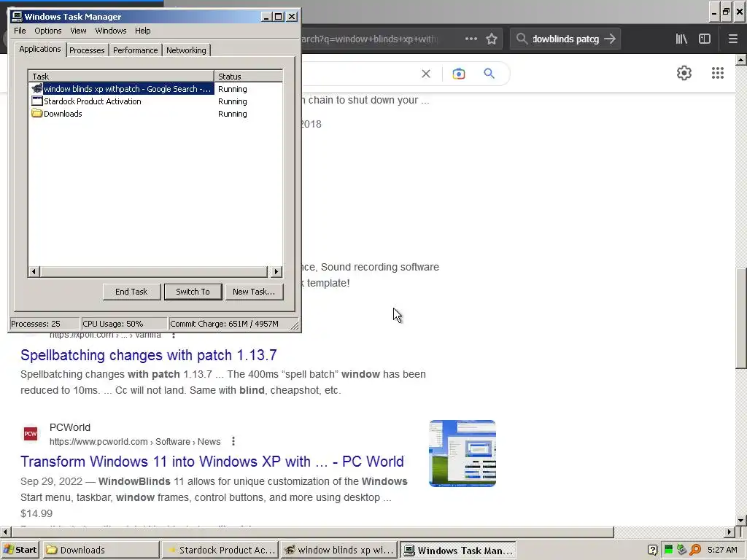Click the 5:27 AM system clock

click(723, 550)
